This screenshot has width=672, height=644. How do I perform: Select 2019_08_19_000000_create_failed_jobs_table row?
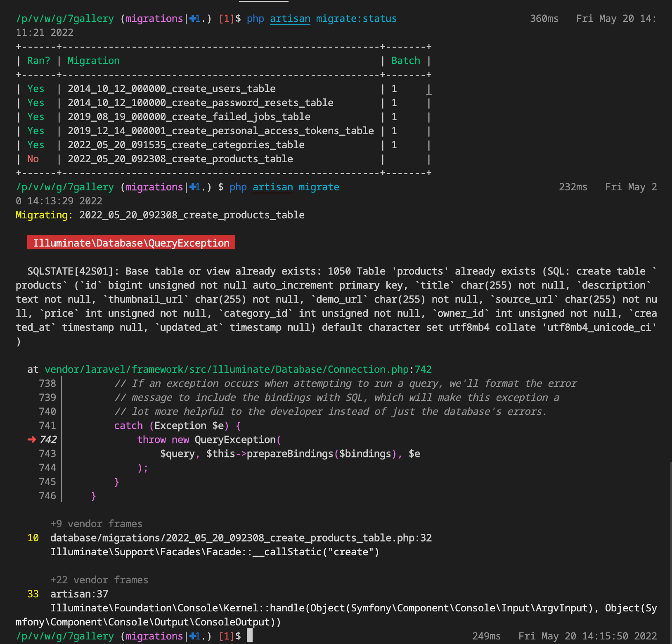224,117
